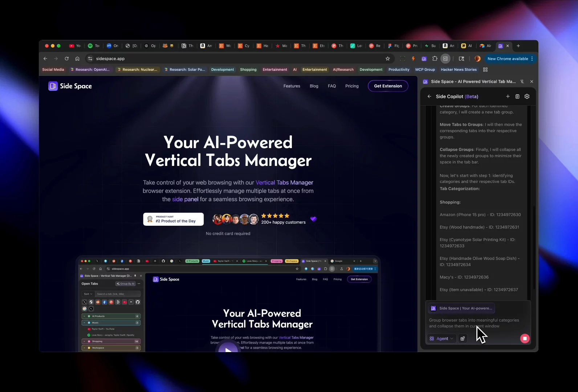Reload the sidespace.app page
578x392 pixels.
[x=67, y=58]
